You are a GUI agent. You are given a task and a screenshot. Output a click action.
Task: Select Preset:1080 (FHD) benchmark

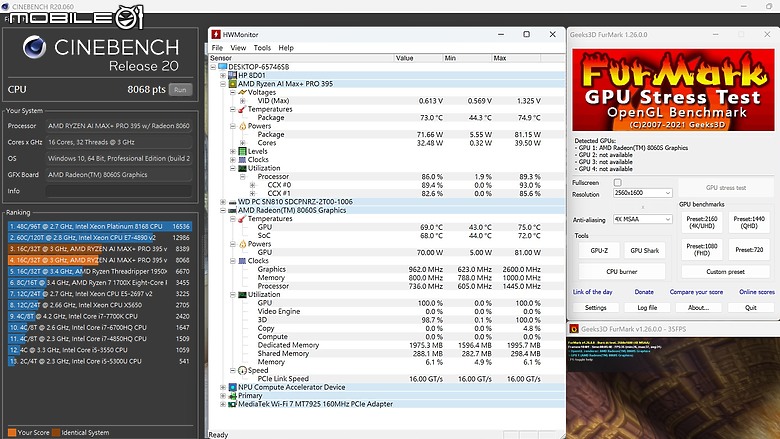click(701, 250)
